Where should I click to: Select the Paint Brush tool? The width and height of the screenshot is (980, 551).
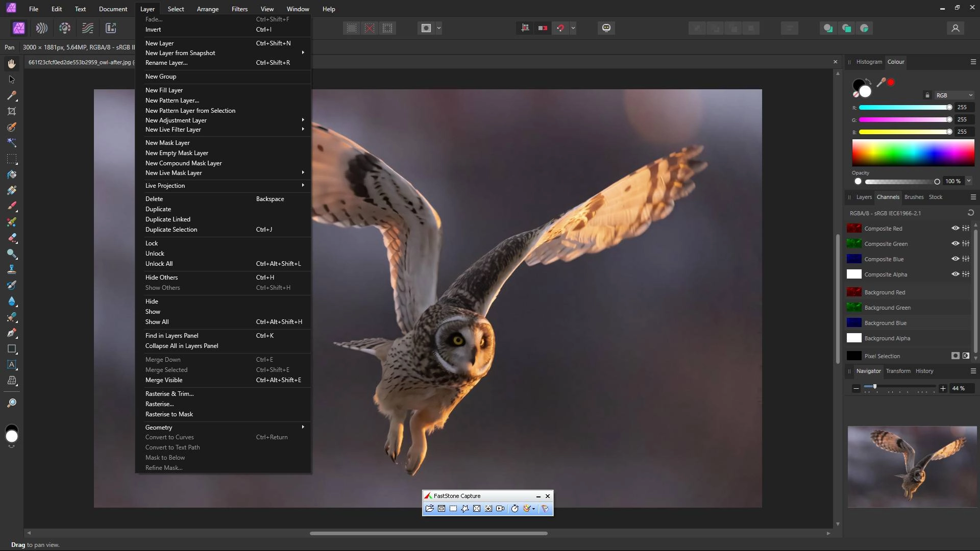(12, 206)
